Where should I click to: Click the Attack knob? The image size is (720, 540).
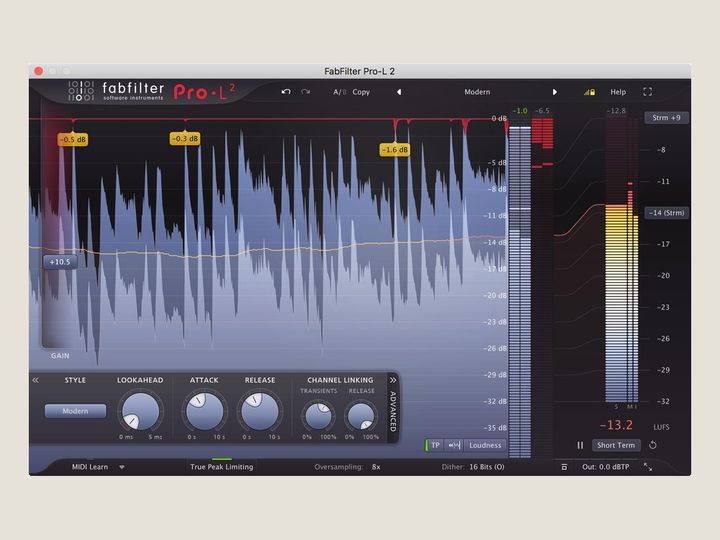pos(204,411)
